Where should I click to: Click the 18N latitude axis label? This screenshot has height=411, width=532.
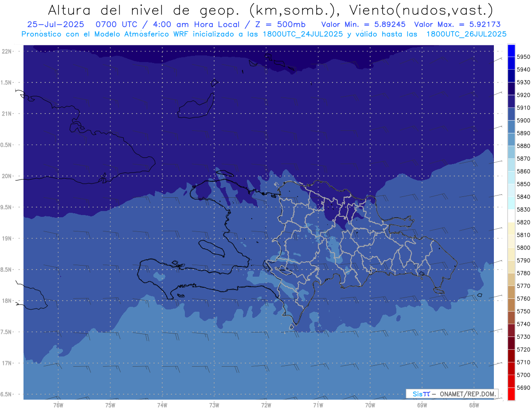(8, 301)
